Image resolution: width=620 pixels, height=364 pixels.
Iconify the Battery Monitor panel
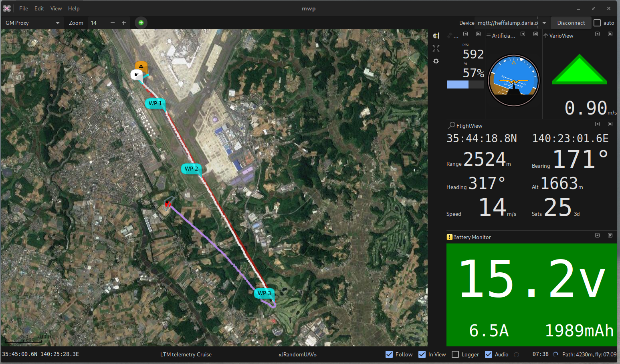click(x=597, y=235)
